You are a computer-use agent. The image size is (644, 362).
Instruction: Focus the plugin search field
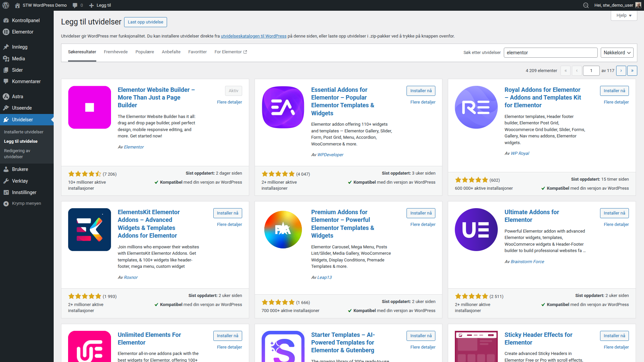pos(550,53)
